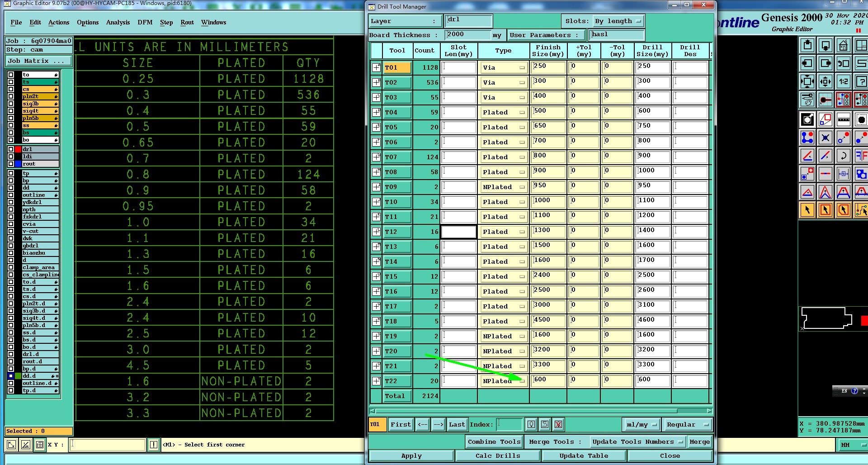868x465 pixels.
Task: Toggle checkbox for the cs layer
Action: pyautogui.click(x=11, y=89)
